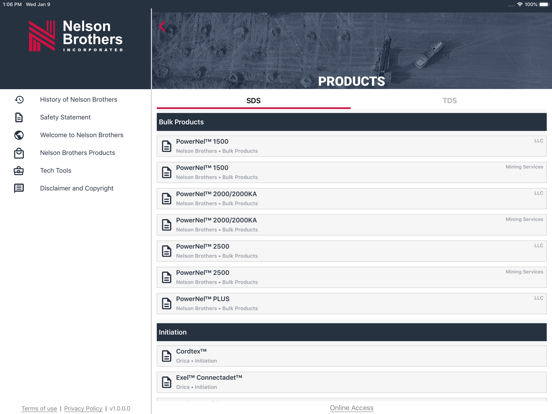Click the time display in status bar
The width and height of the screenshot is (552, 414).
pos(12,4)
